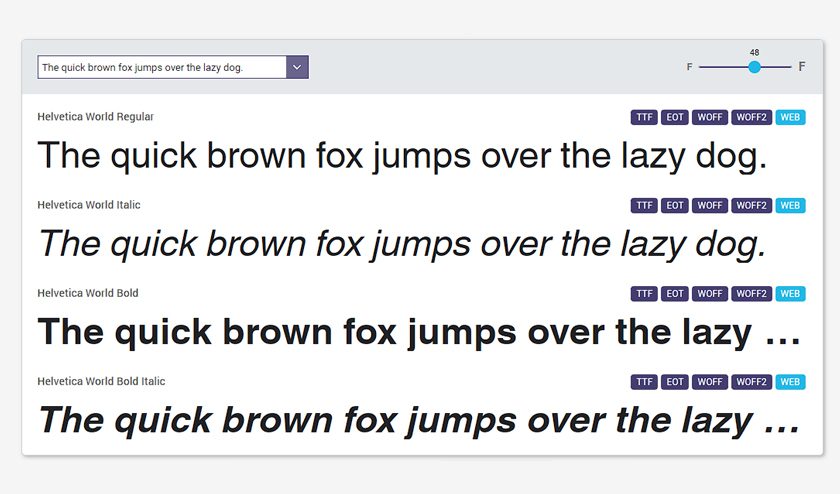Download TTF for Helvetica World Bold
The height and width of the screenshot is (494, 840).
click(x=644, y=294)
